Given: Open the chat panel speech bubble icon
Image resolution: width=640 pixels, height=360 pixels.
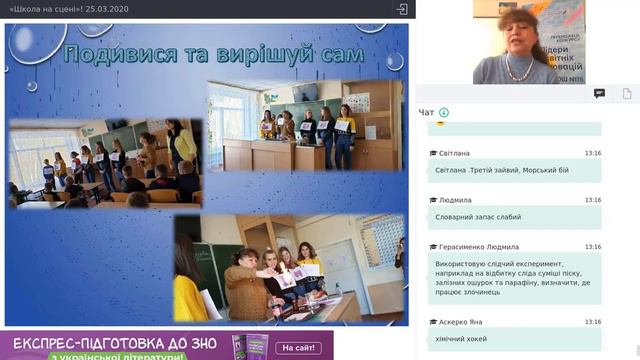Looking at the screenshot, I should [599, 93].
